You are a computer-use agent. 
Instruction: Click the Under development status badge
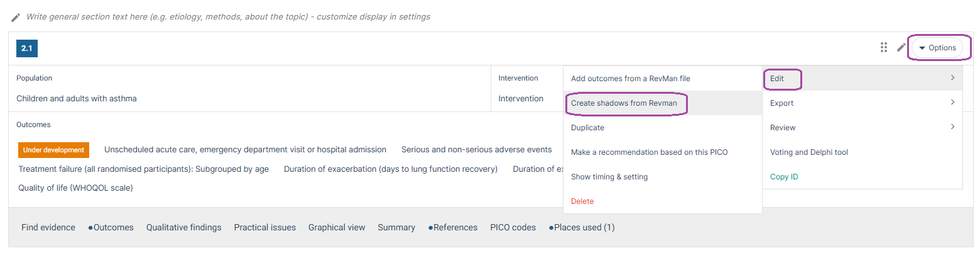pyautogui.click(x=53, y=150)
